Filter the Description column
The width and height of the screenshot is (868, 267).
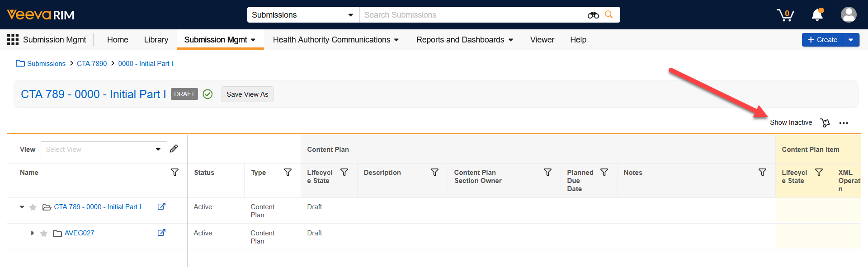click(434, 172)
